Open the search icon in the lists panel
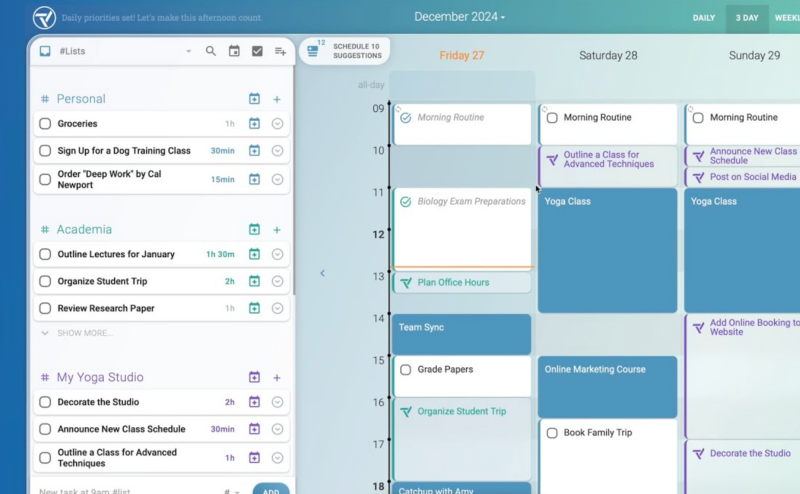Image resolution: width=800 pixels, height=494 pixels. (x=211, y=51)
